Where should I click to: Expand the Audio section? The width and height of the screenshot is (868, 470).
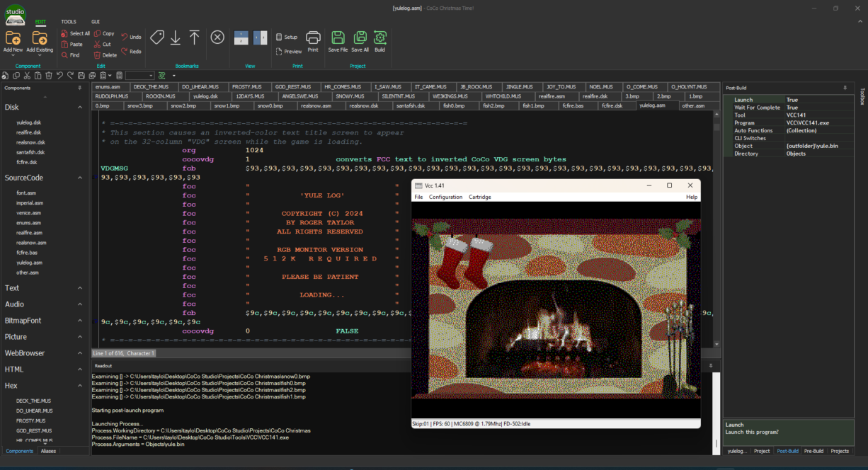click(79, 304)
